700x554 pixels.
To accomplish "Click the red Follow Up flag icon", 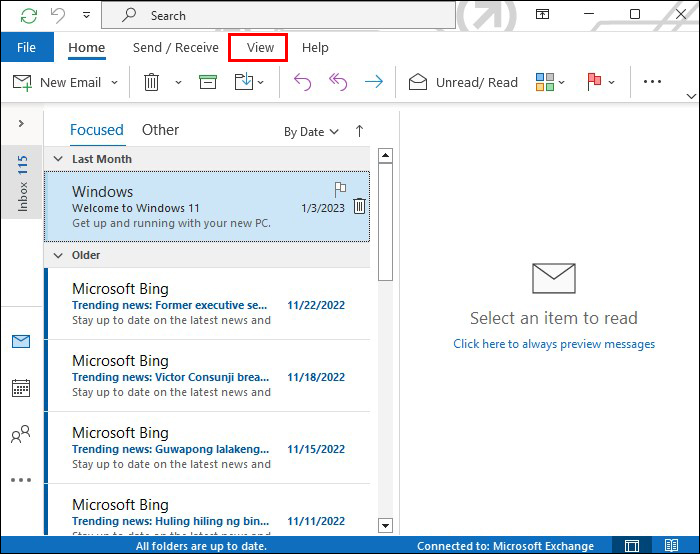I will click(x=594, y=82).
